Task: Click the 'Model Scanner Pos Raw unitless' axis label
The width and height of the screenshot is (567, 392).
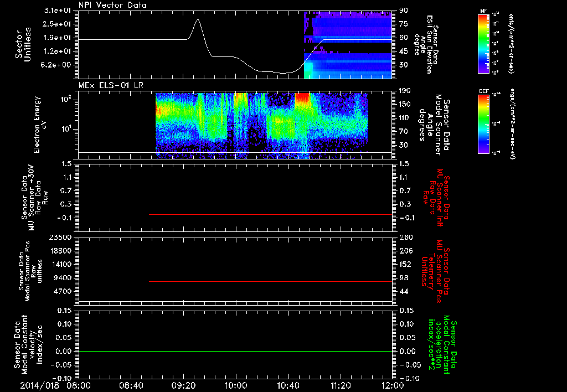Action: (30, 271)
